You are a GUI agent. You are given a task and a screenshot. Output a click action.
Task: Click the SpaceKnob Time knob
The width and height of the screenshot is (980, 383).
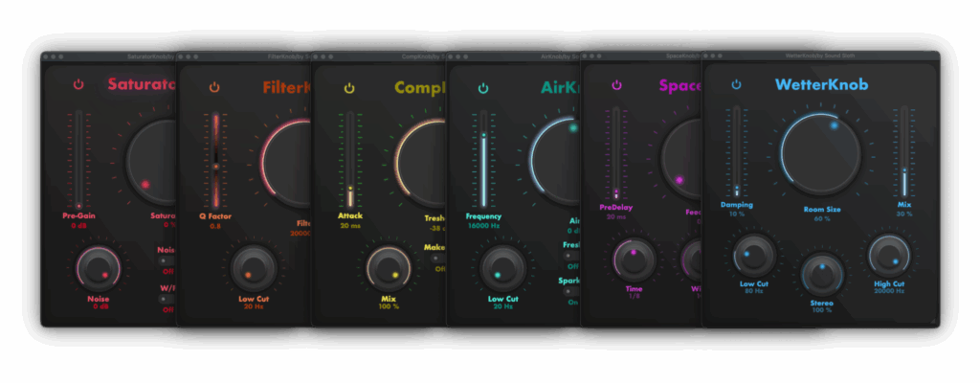point(634,258)
